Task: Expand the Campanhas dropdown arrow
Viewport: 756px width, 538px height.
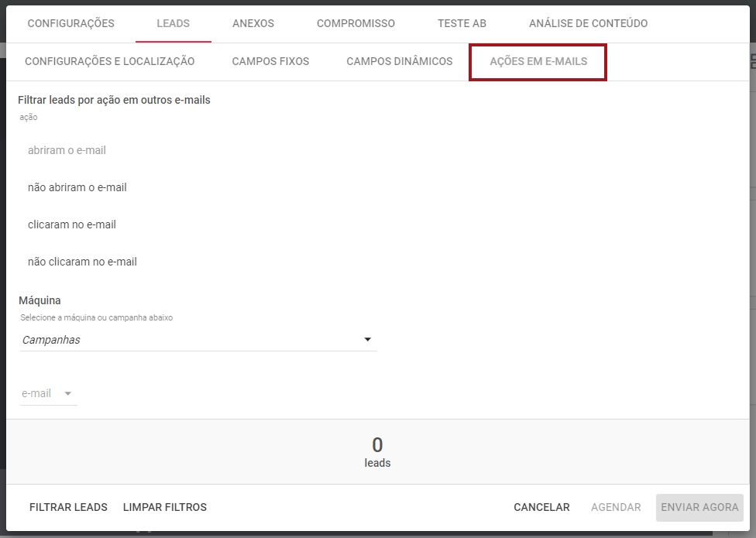Action: pyautogui.click(x=367, y=340)
